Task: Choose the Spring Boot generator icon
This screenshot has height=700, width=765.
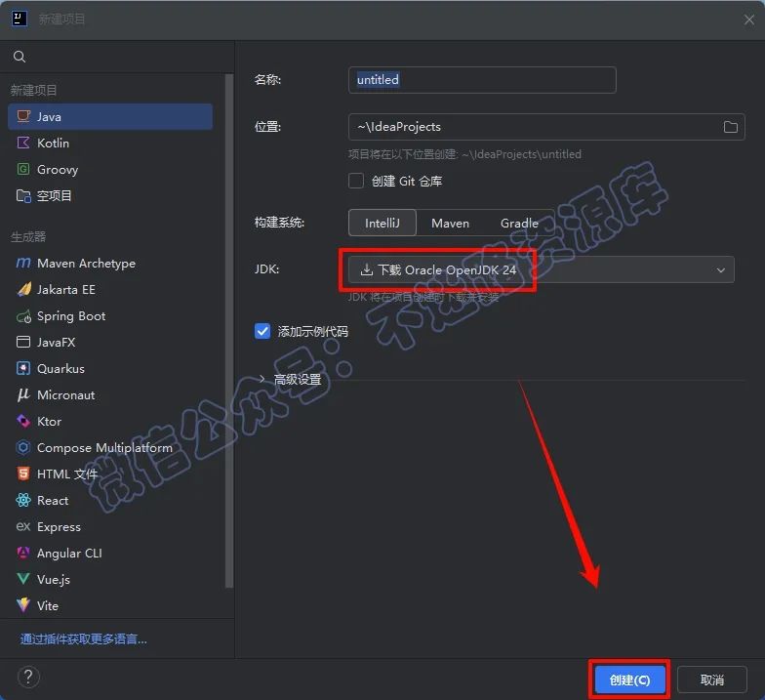Action: pos(23,316)
